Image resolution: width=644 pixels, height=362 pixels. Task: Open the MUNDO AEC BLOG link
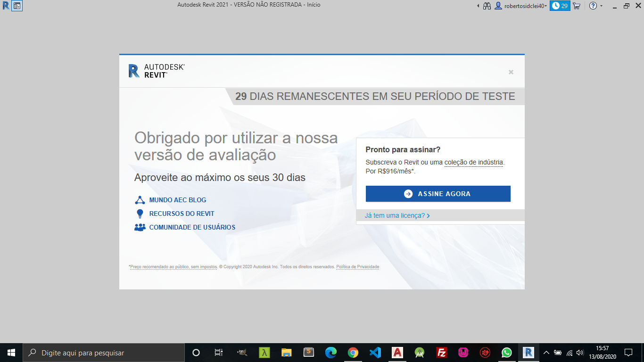(178, 200)
